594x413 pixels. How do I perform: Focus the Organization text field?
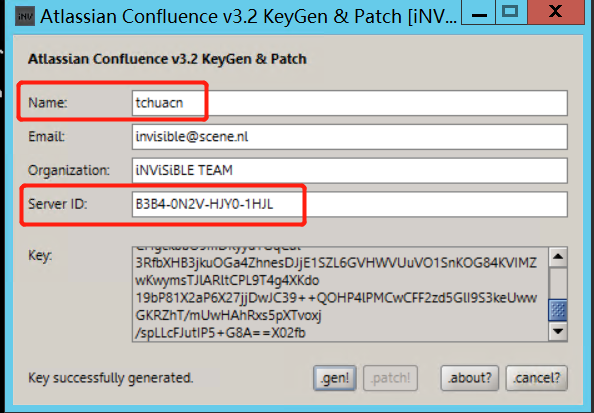[350, 170]
